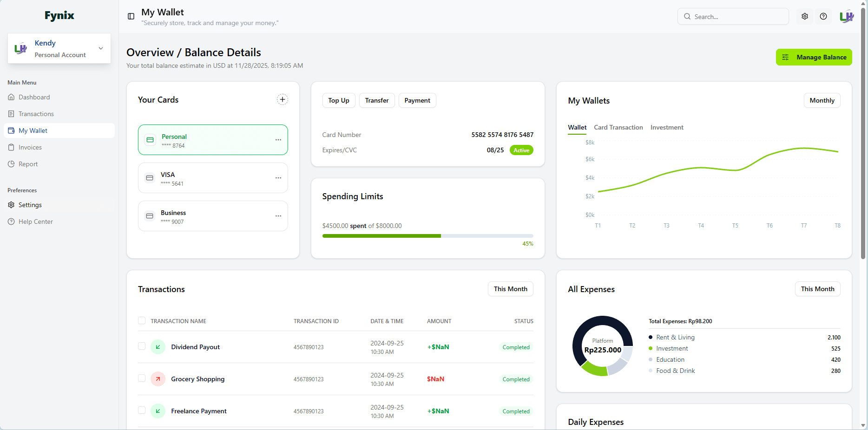This screenshot has width=868, height=430.
Task: Open the Report section
Action: click(28, 164)
